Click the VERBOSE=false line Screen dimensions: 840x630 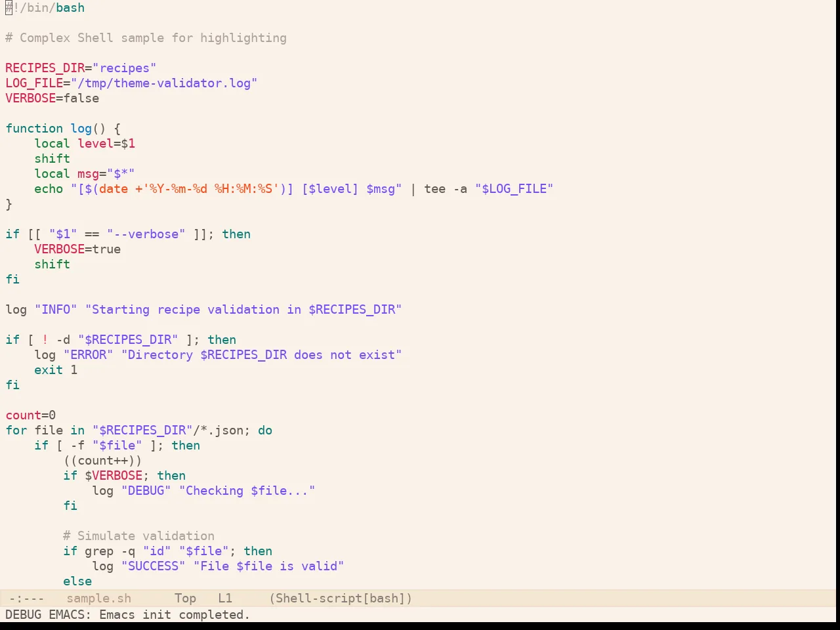click(52, 98)
